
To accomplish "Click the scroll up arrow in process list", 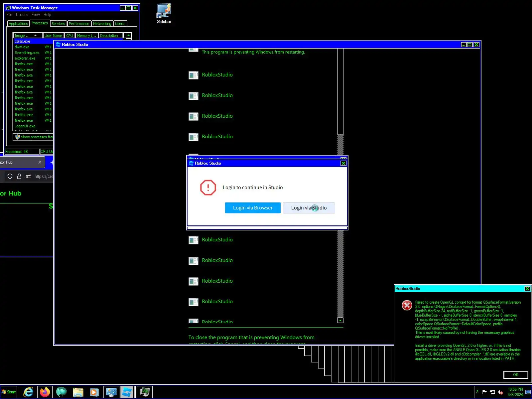I will [129, 35].
